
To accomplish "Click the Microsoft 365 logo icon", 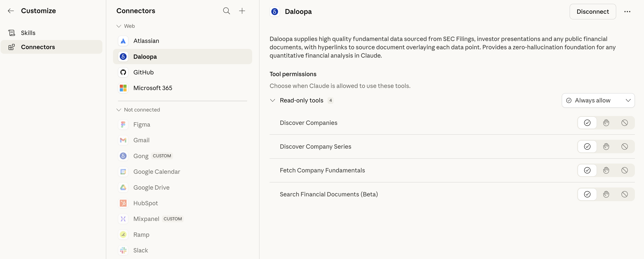I will tap(123, 88).
